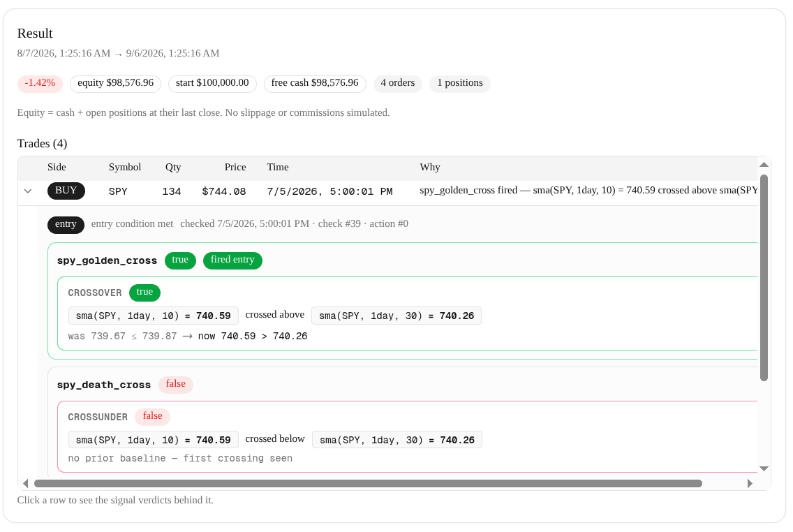Click the equity explanation note

coord(203,113)
